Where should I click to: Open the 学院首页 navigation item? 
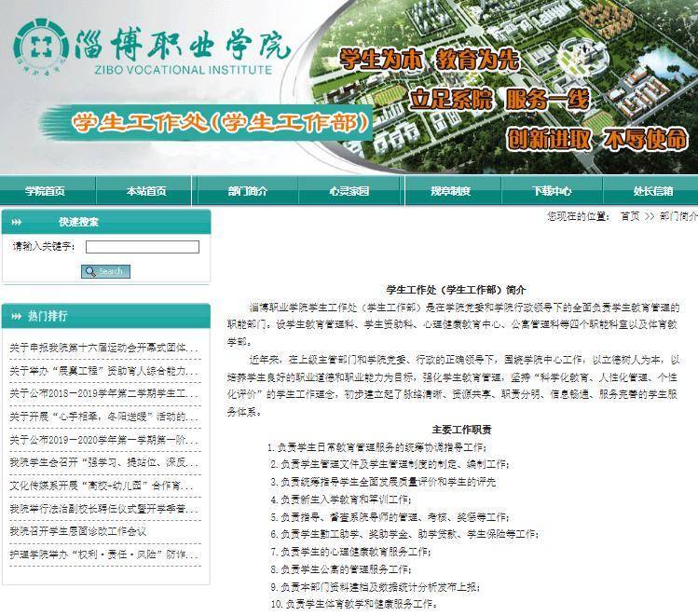click(x=45, y=191)
